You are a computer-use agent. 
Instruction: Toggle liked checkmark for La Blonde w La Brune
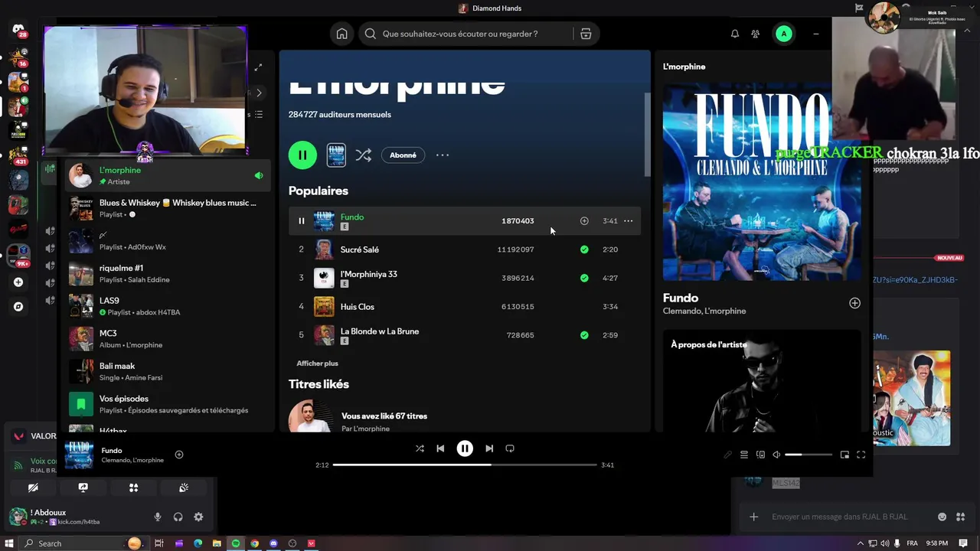tap(584, 335)
